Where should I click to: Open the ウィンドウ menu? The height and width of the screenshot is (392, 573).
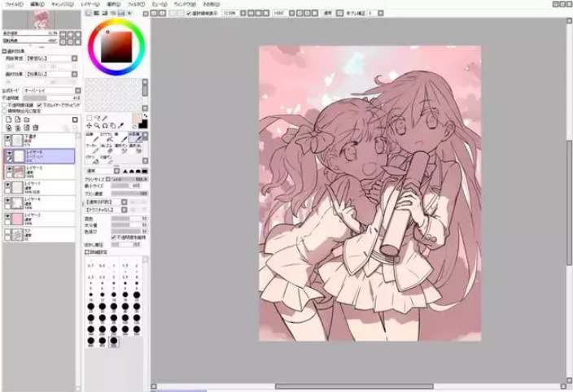(x=185, y=4)
